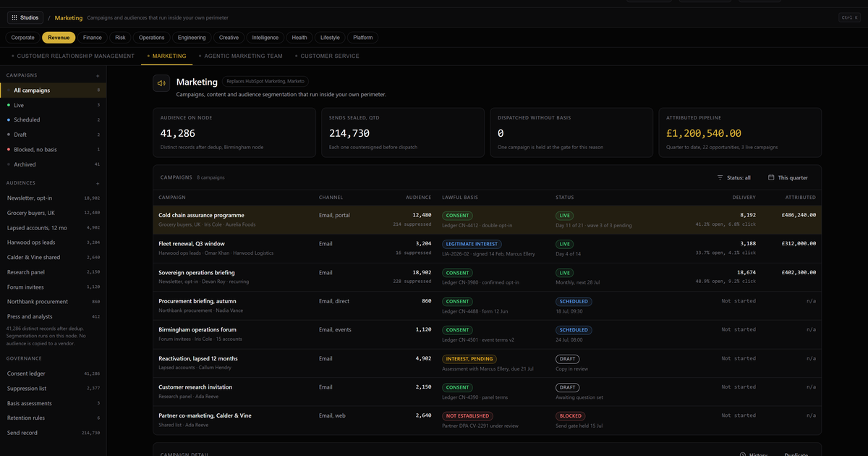
Task: Switch to Customer Service tab
Action: tap(327, 56)
